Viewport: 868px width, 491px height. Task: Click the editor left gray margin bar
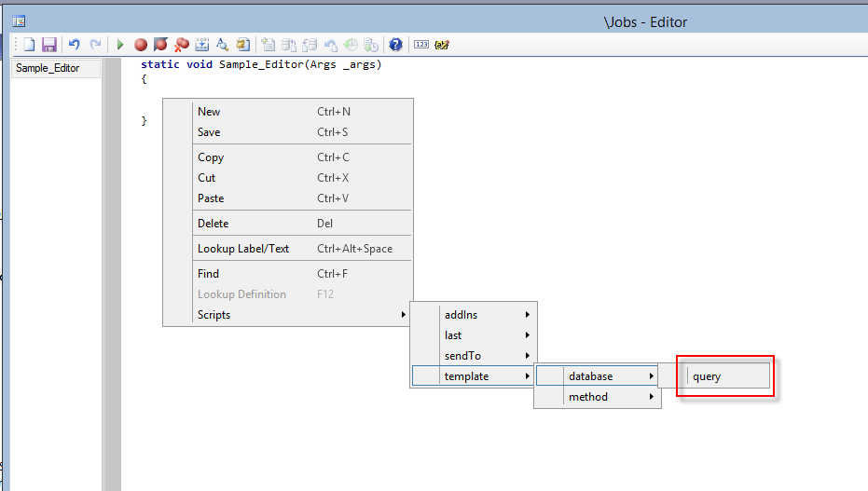[x=113, y=274]
